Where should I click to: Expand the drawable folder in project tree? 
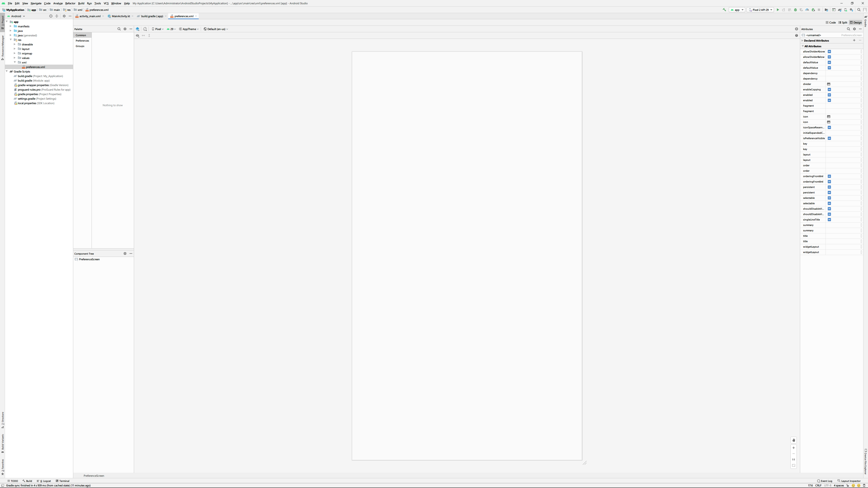[x=15, y=45]
